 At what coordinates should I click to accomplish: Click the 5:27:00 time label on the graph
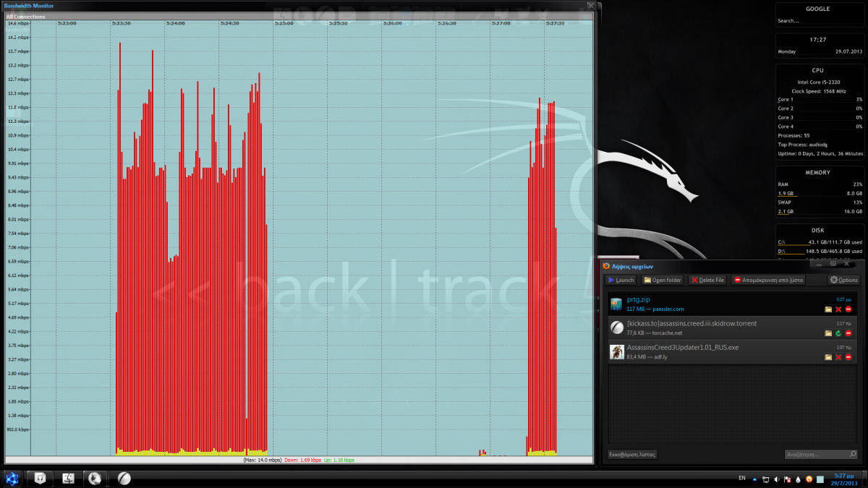coord(501,23)
